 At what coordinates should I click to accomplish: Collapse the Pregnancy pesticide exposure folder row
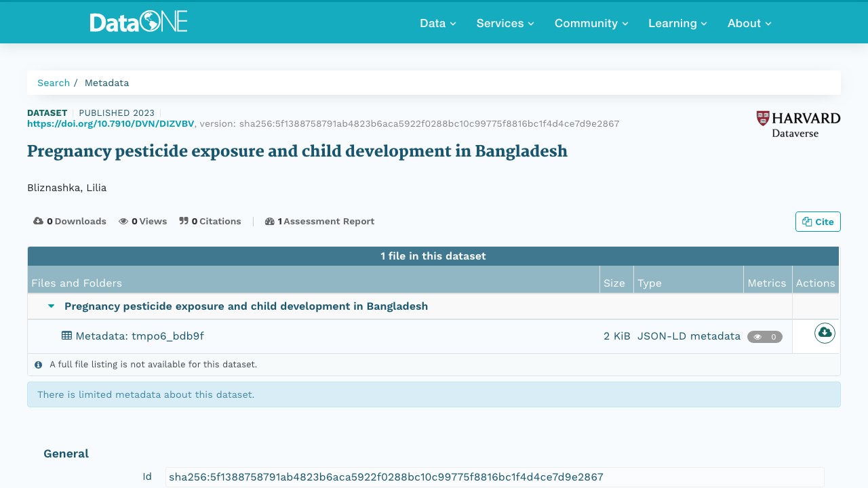pyautogui.click(x=51, y=306)
